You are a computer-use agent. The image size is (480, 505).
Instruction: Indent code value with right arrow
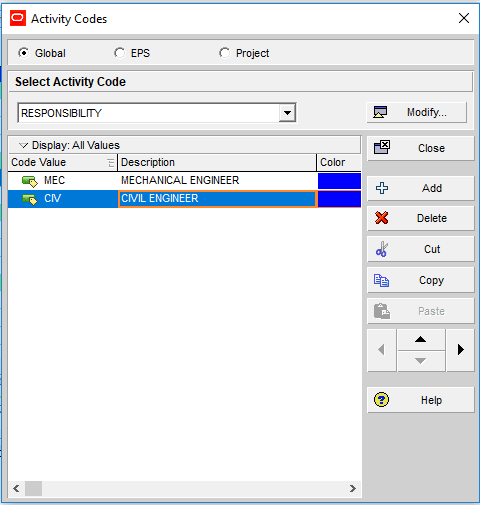click(460, 350)
